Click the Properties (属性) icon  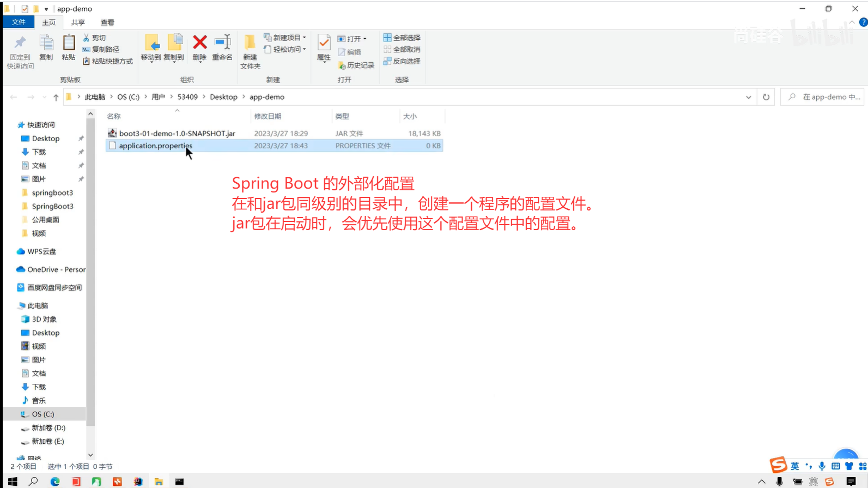[324, 43]
